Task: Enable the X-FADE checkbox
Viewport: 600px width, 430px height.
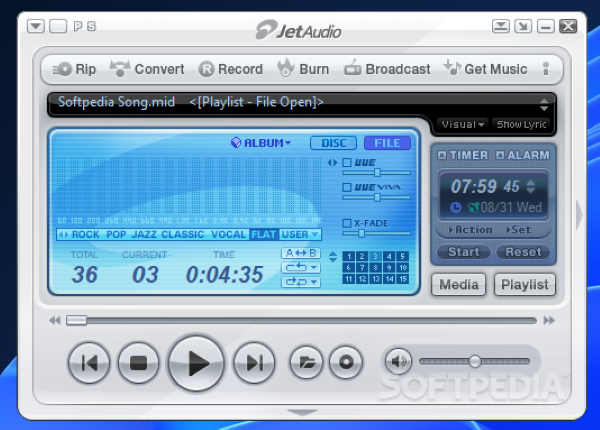Action: click(x=347, y=223)
